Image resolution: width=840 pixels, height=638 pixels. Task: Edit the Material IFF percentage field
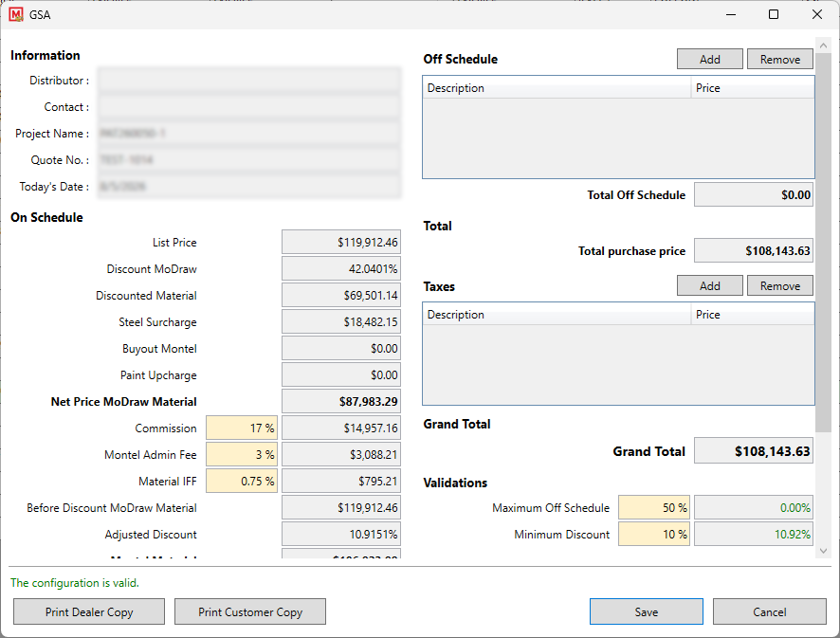click(242, 481)
